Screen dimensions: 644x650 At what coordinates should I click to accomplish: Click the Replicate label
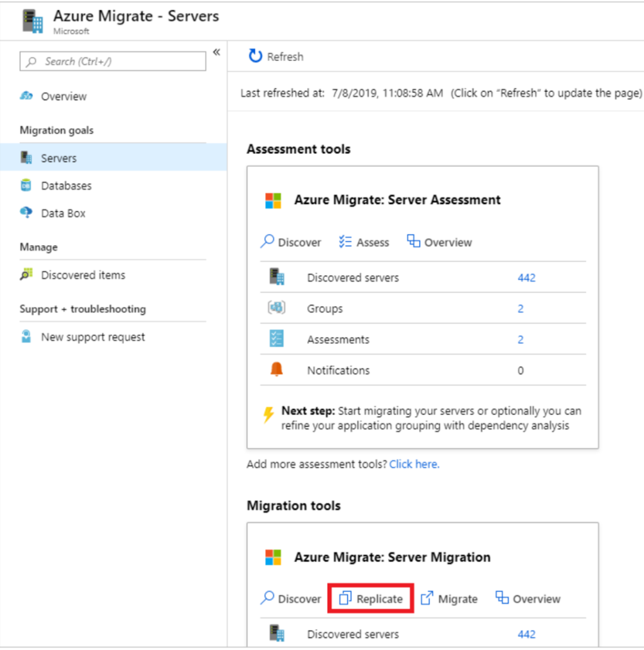pos(380,599)
